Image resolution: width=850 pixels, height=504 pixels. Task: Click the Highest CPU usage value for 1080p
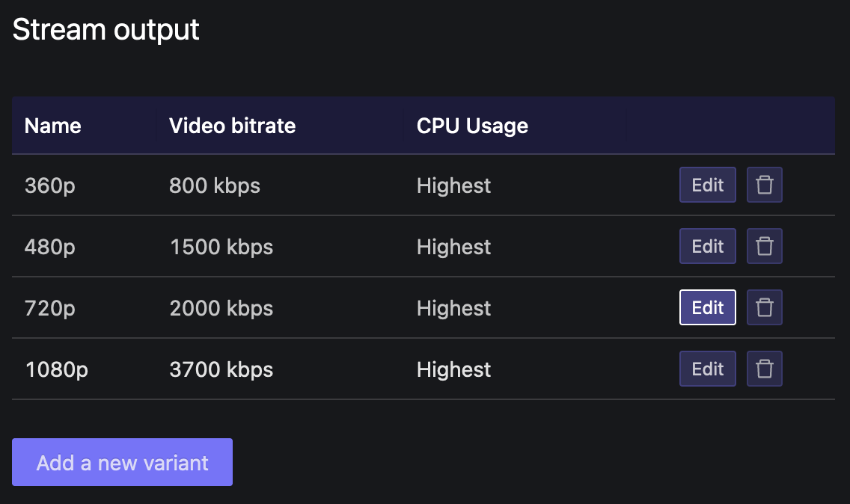(453, 369)
